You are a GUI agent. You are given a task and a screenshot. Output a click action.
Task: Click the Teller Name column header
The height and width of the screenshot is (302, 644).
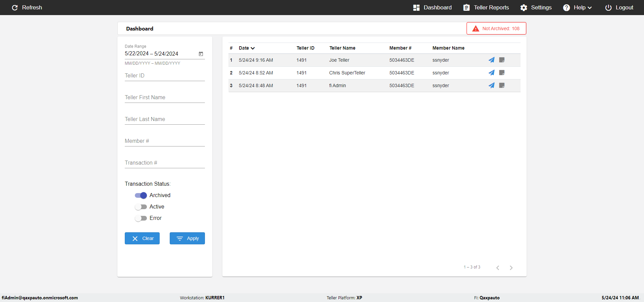[342, 48]
